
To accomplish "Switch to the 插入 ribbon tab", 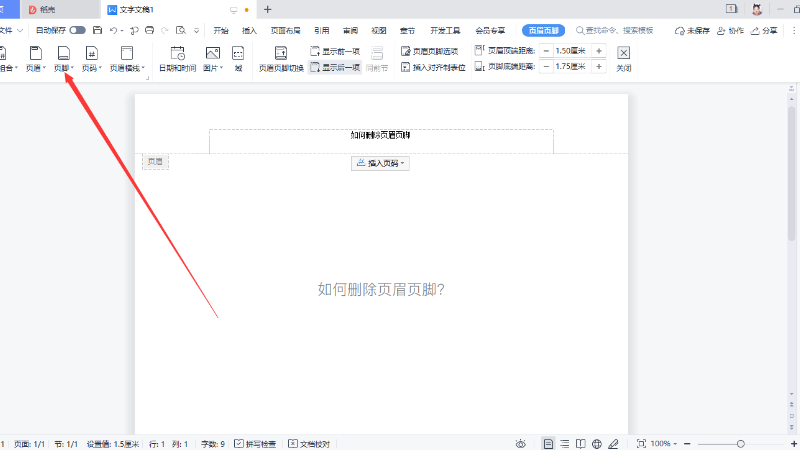I will tap(249, 31).
